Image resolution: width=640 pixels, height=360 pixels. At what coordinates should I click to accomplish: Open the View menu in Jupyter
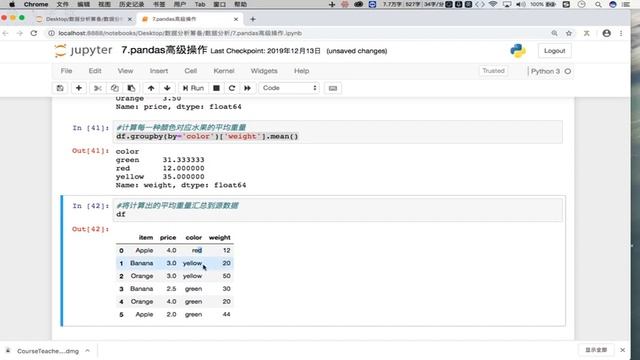click(125, 71)
